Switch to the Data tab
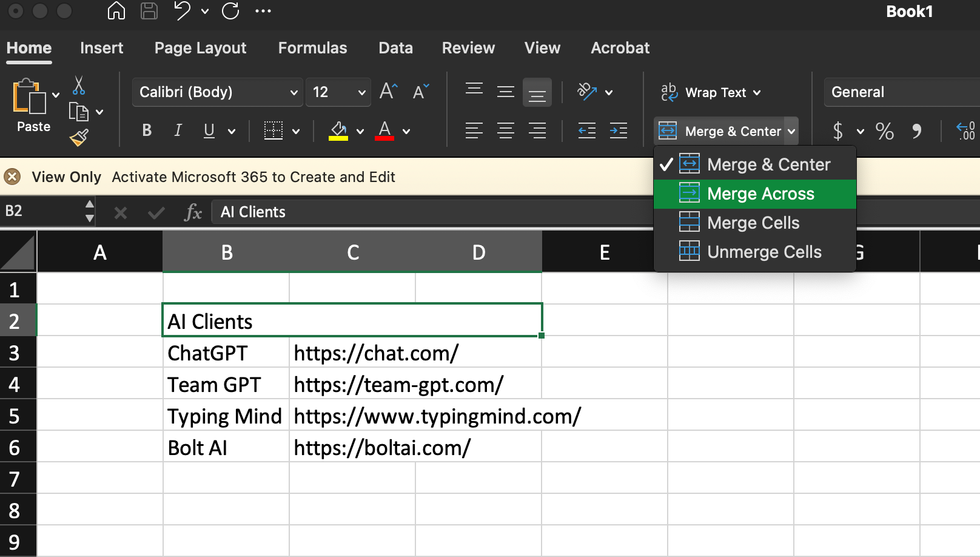The height and width of the screenshot is (557, 980). pos(395,48)
